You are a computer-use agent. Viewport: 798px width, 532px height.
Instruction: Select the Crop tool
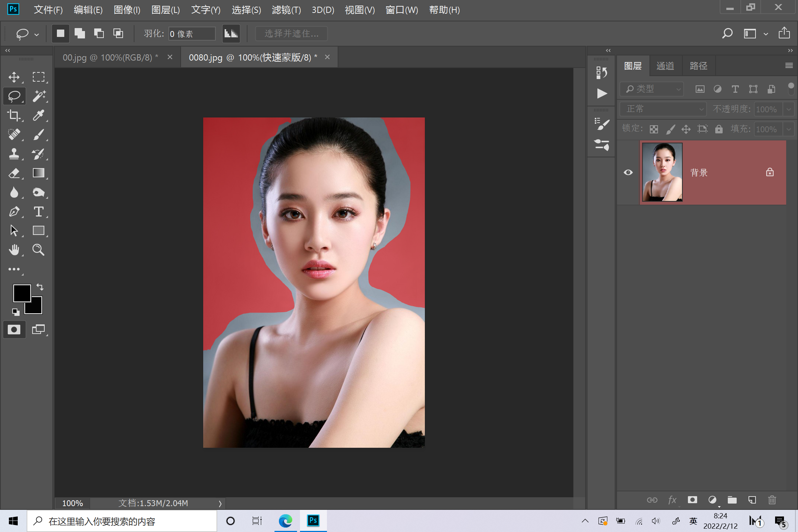(14, 116)
